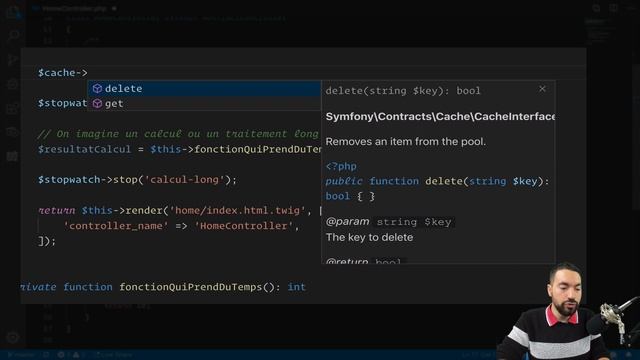Click Live Share in the status bar
Image resolution: width=640 pixels, height=360 pixels.
tap(113, 355)
